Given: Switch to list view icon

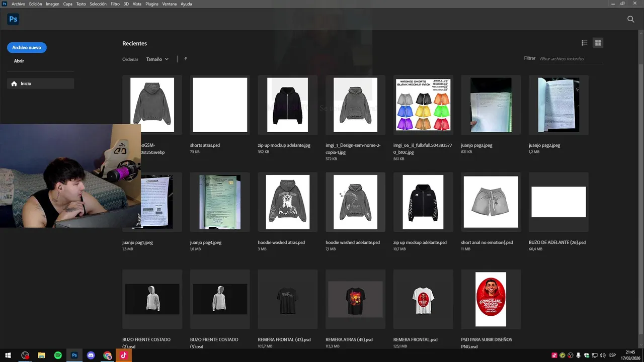Looking at the screenshot, I should tap(584, 43).
